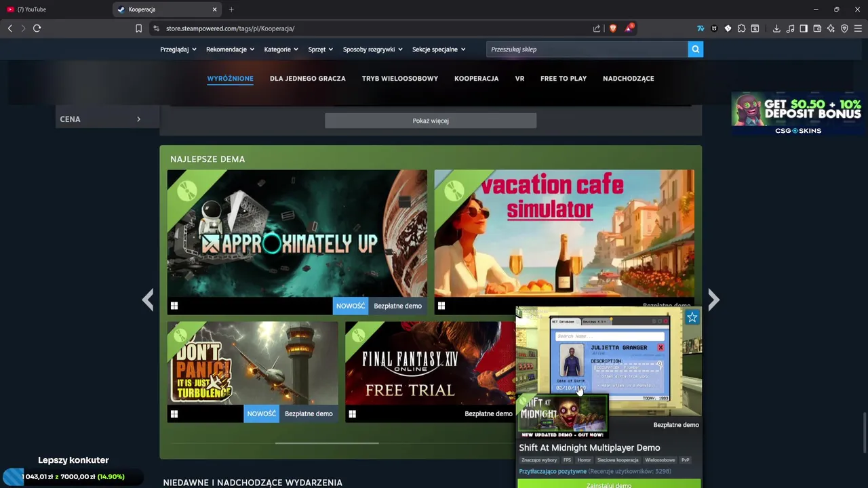868x488 pixels.
Task: Toggle the browser sidebar panel icon
Action: (804, 28)
